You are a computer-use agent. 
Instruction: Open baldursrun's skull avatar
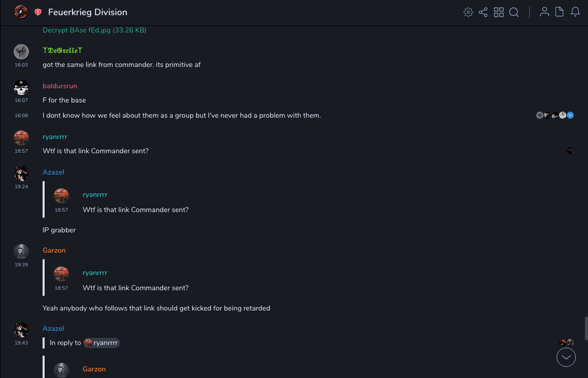(x=21, y=88)
